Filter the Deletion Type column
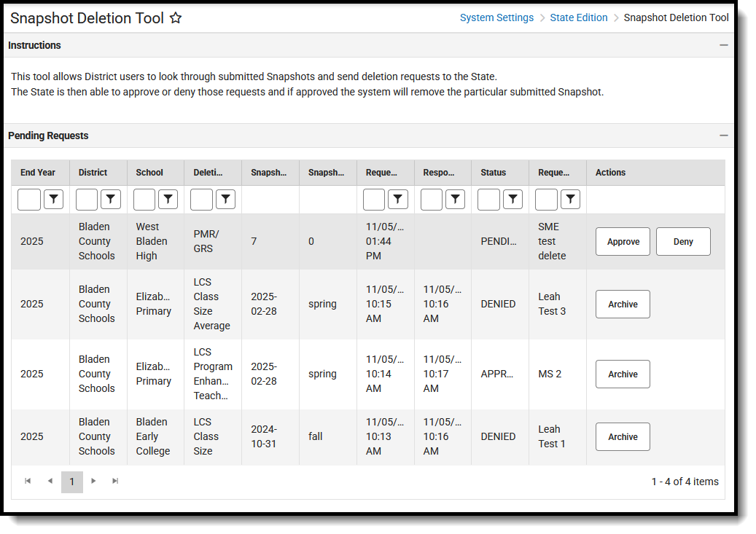Viewport: 756px width, 534px height. pyautogui.click(x=224, y=199)
